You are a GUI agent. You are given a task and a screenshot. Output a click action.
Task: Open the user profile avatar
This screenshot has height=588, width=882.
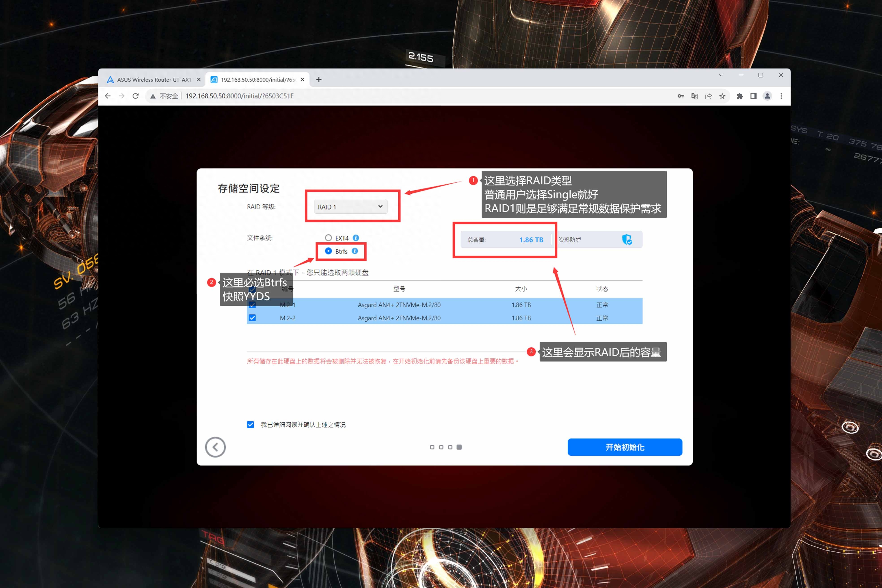(x=768, y=96)
